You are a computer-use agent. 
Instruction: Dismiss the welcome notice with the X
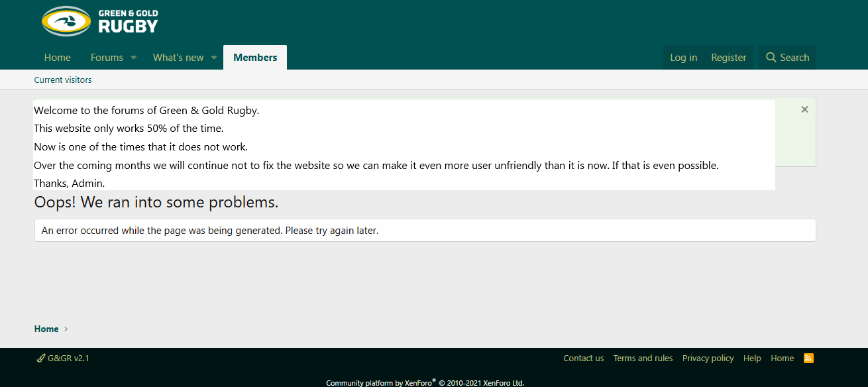(804, 109)
